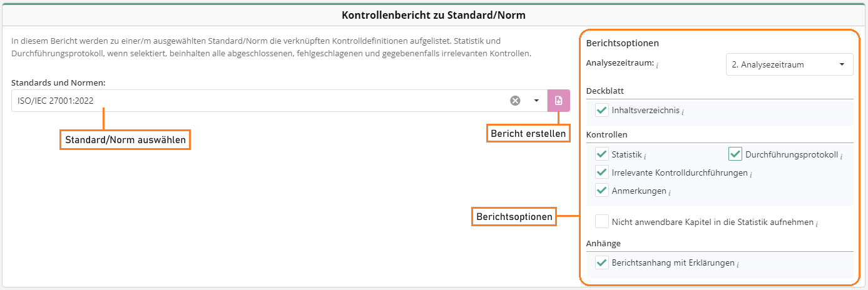Toggle the Statistik checkbox
This screenshot has height=290, width=868.
pos(602,154)
